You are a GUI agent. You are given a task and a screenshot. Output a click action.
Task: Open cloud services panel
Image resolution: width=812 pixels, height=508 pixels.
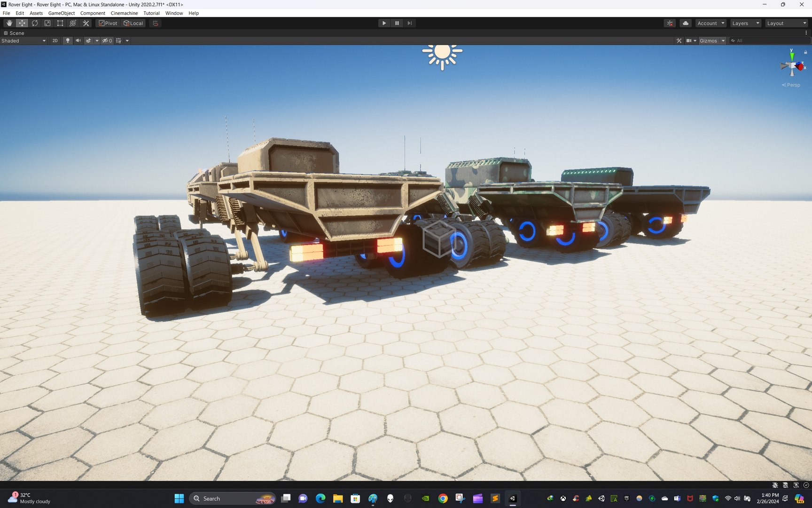(x=686, y=23)
